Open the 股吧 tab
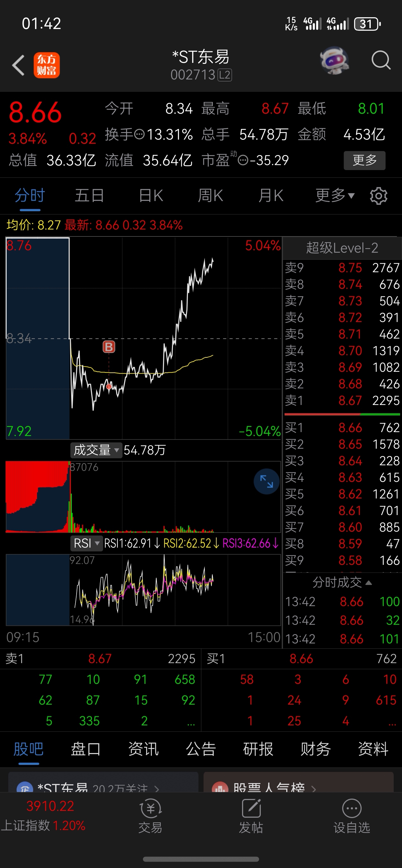 29,749
